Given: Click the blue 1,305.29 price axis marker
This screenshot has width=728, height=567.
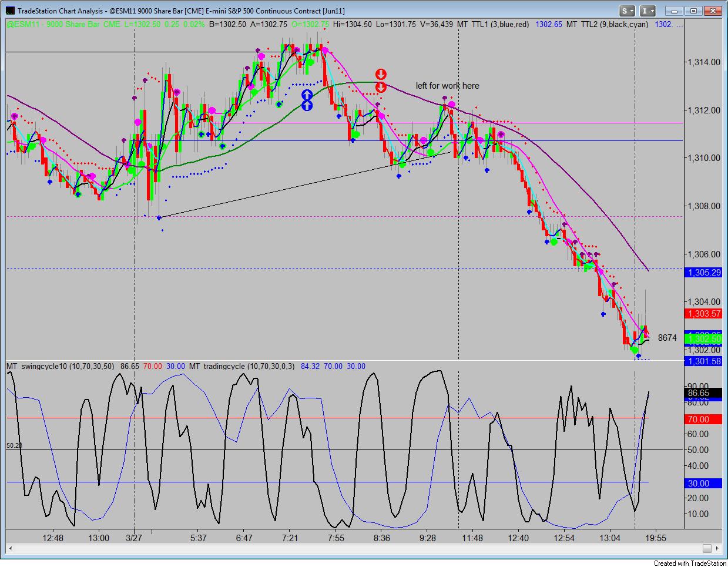Looking at the screenshot, I should [x=703, y=272].
